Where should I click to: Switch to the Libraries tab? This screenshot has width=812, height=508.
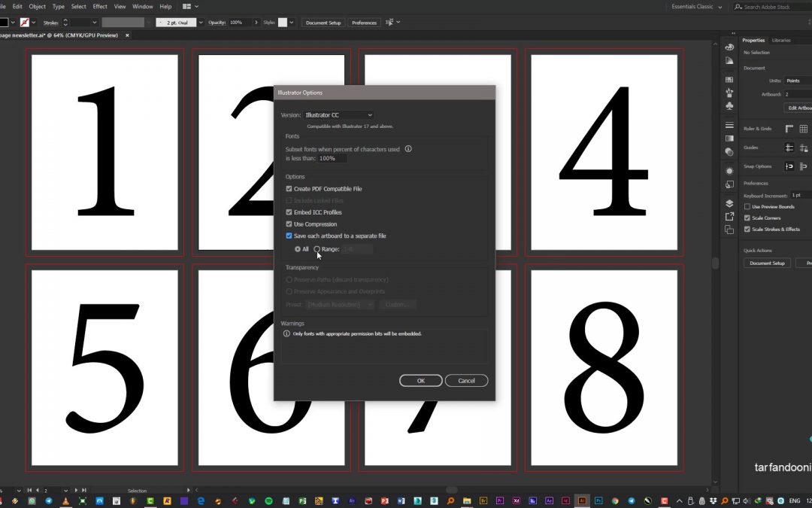tap(781, 40)
